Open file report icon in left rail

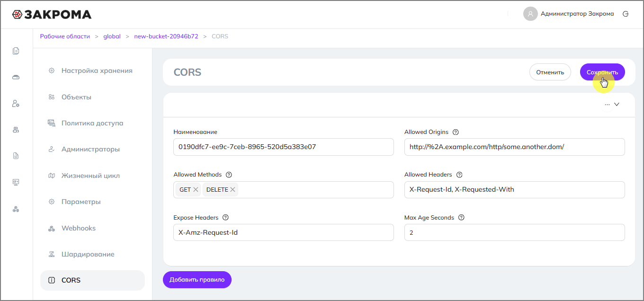pyautogui.click(x=16, y=156)
